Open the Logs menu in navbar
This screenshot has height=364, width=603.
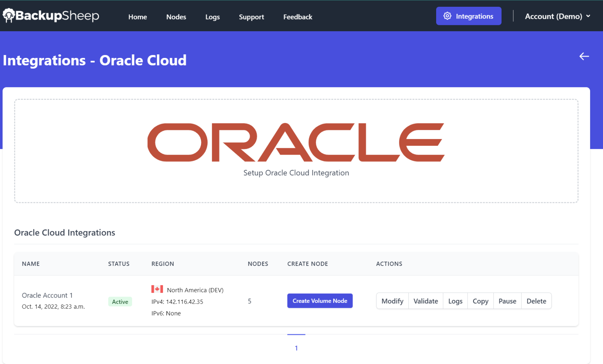coord(212,17)
